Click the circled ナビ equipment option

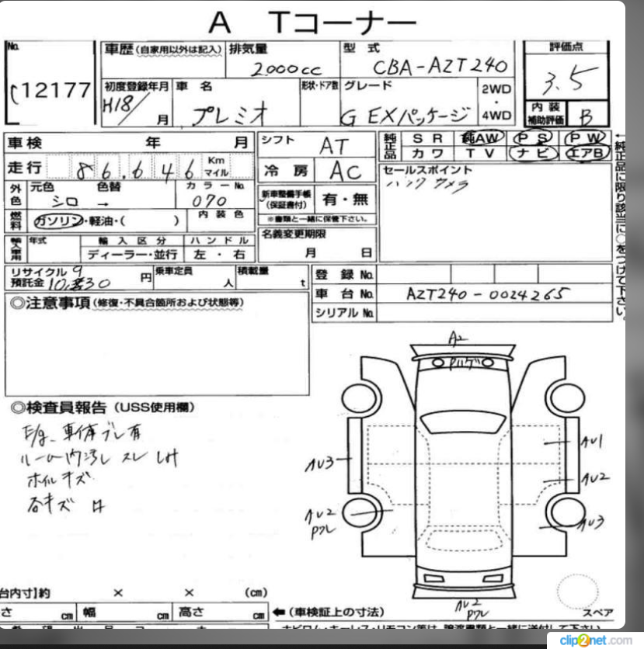(532, 153)
